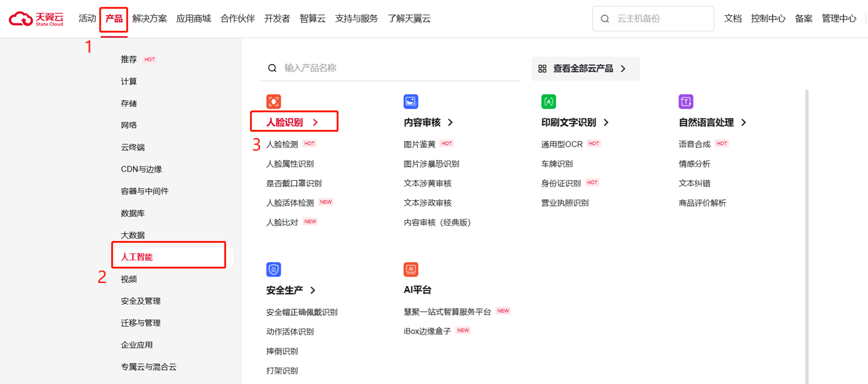Screen dimensions: 868x384
Task: Go to 控制中心
Action: click(x=768, y=19)
